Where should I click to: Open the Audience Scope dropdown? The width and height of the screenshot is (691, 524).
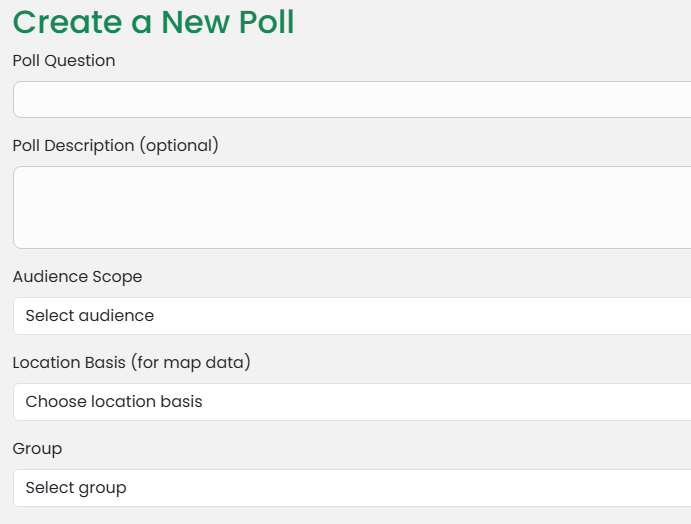tap(352, 316)
